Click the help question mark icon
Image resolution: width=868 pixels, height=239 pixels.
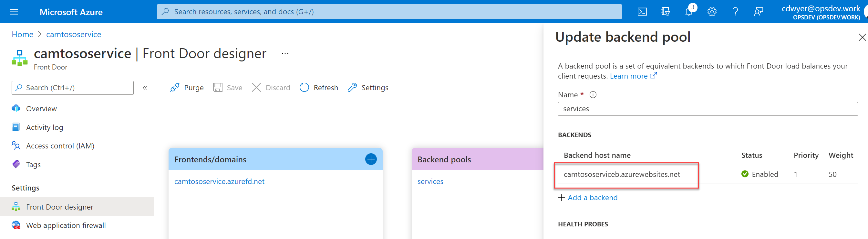click(x=735, y=12)
